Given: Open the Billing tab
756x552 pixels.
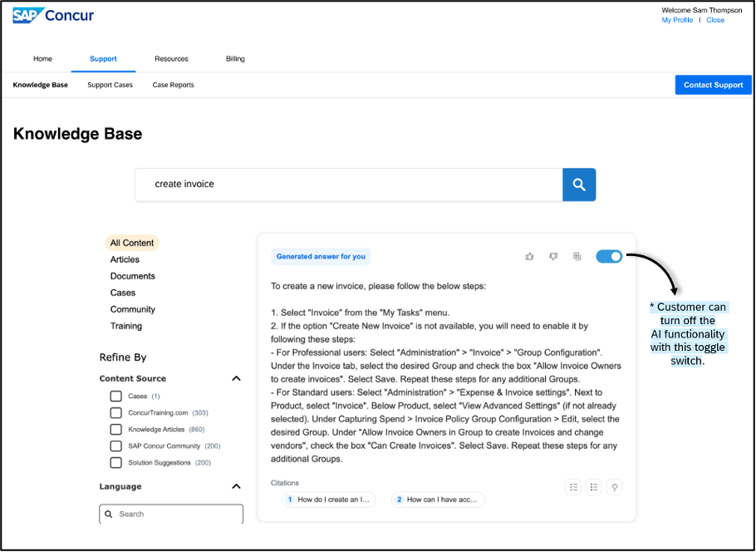Looking at the screenshot, I should [235, 59].
